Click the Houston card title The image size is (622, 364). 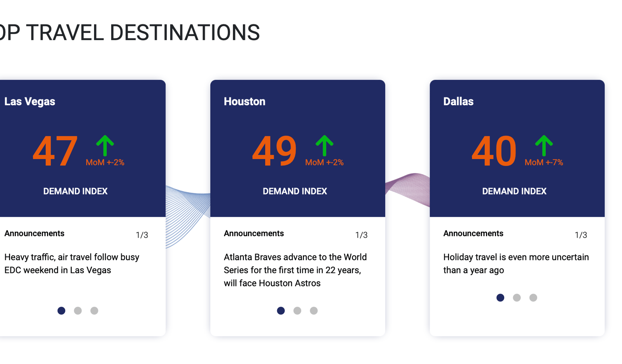click(x=245, y=101)
